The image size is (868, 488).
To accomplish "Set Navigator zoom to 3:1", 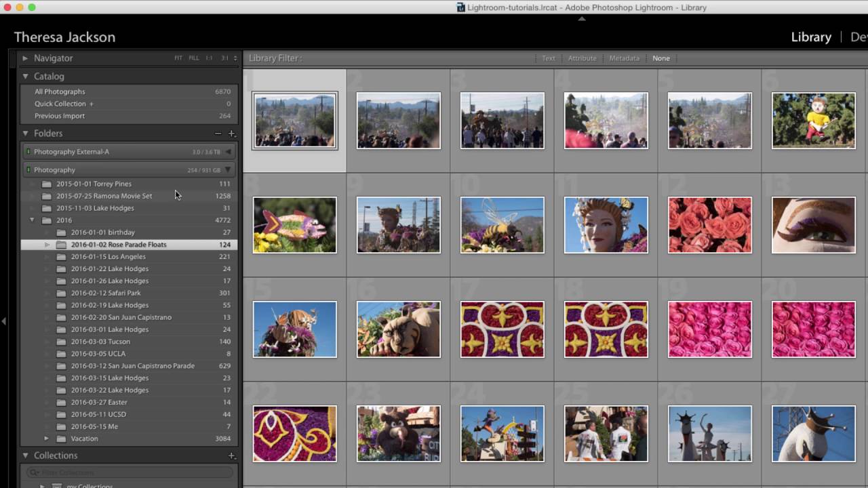I will (x=224, y=58).
